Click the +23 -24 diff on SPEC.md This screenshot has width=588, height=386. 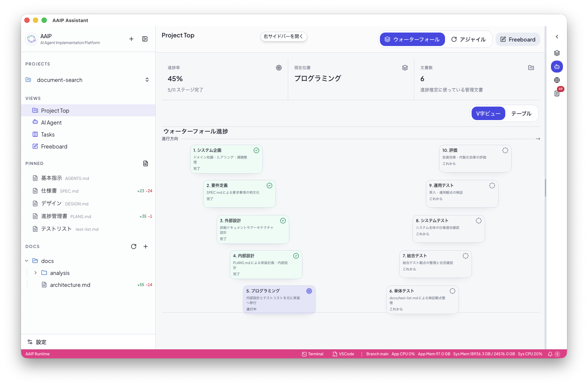click(145, 191)
